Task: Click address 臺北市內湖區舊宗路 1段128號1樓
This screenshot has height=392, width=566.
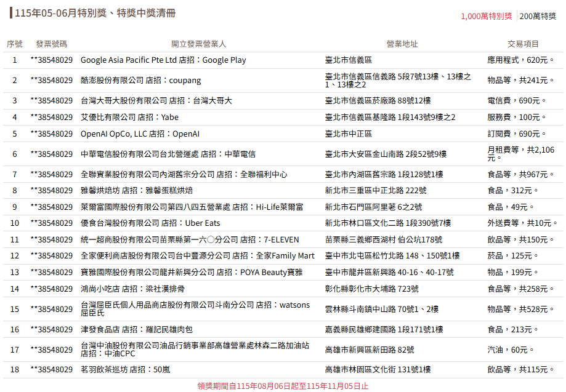Action: tap(384, 174)
